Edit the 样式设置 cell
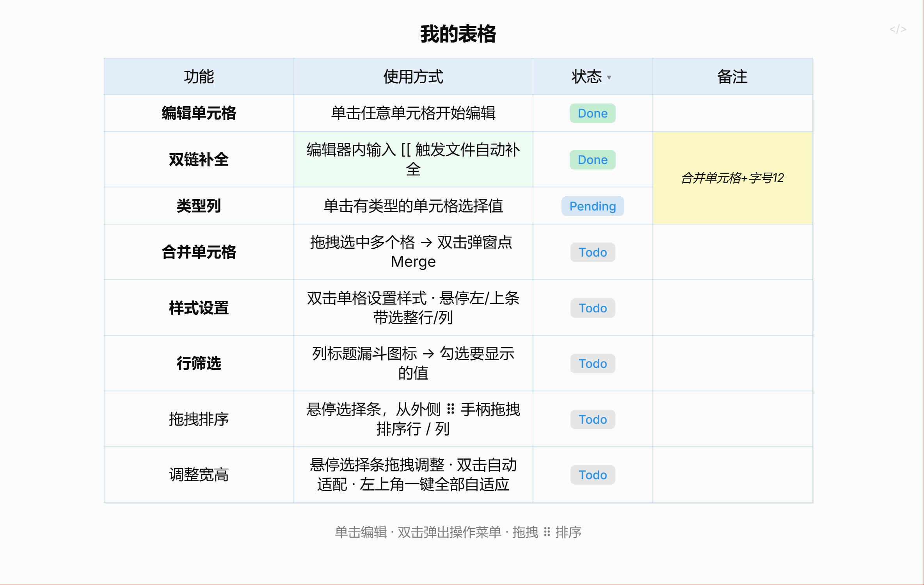Image resolution: width=924 pixels, height=585 pixels. tap(199, 308)
